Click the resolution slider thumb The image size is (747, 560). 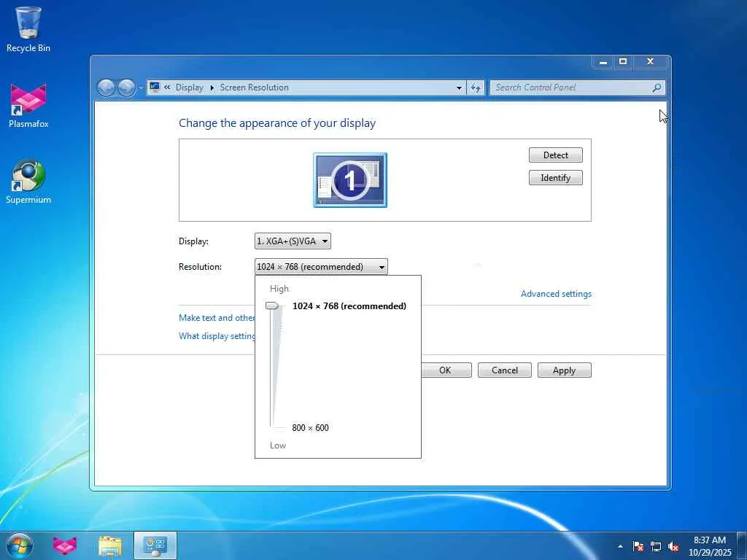272,306
